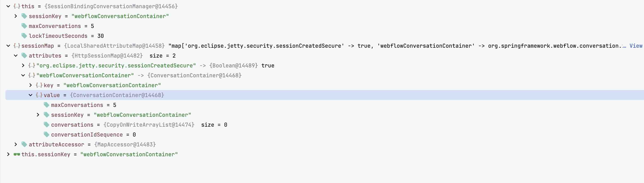
Task: Expand the attributeAccessor MapAccessor node
Action: tap(16, 144)
